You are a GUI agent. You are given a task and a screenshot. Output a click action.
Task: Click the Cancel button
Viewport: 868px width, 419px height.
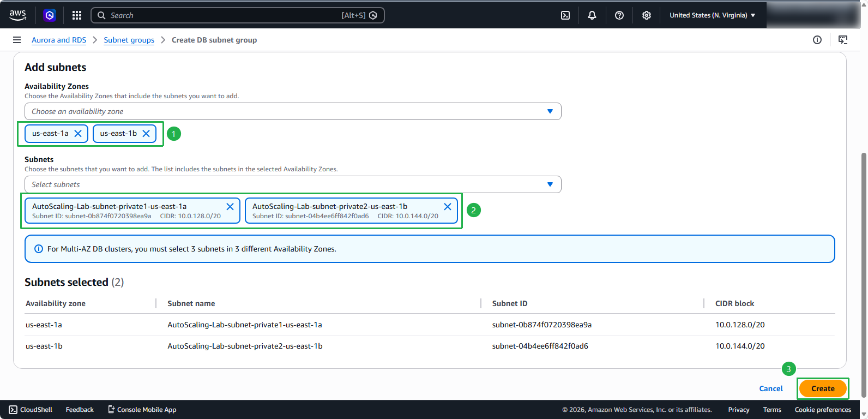point(771,388)
